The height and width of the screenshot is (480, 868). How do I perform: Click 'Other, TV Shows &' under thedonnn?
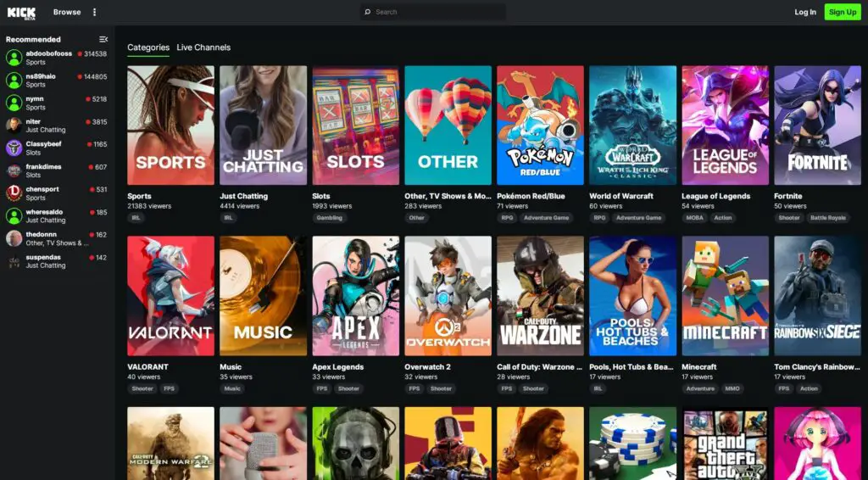(57, 243)
